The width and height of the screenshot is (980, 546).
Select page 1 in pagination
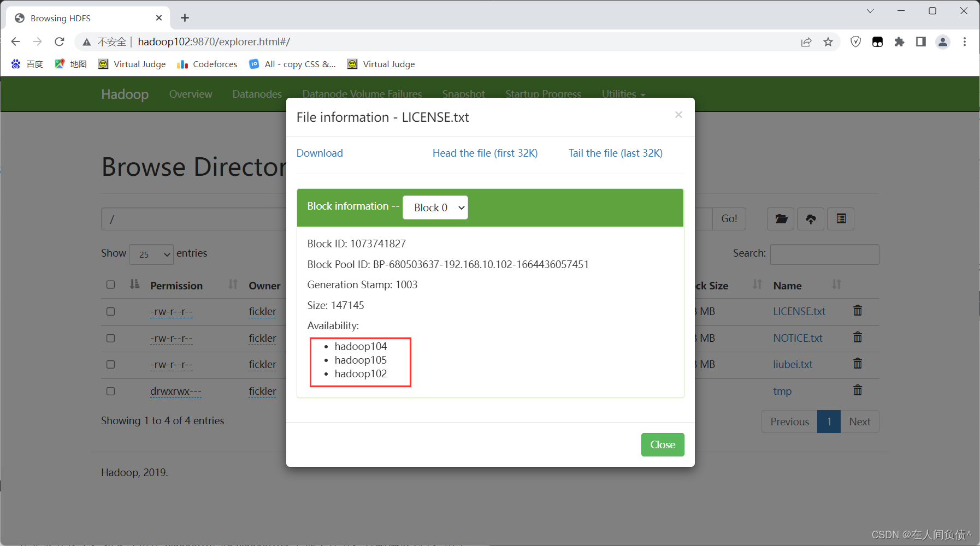click(829, 422)
